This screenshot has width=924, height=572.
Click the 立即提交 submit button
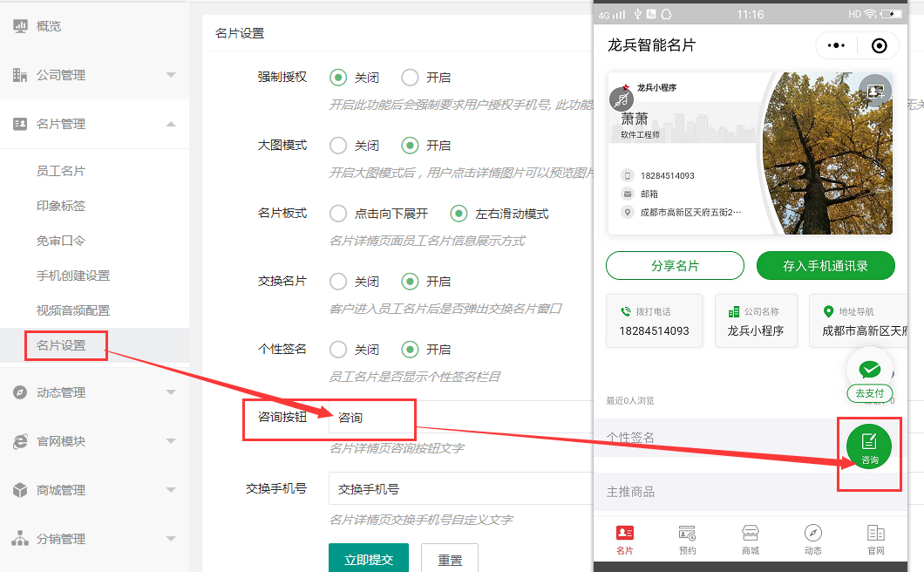click(x=368, y=560)
